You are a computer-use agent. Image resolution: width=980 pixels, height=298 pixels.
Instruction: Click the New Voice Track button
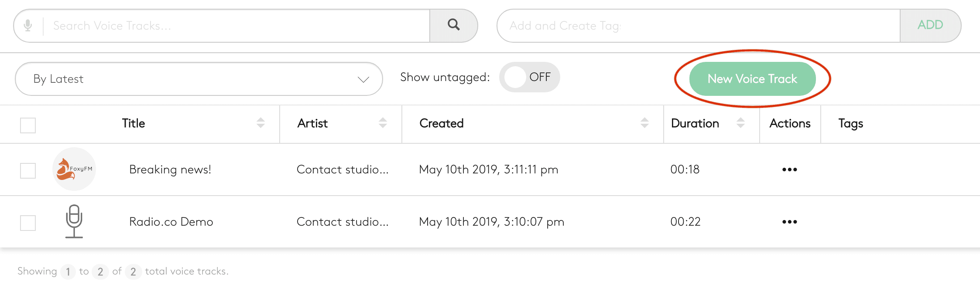pos(752,79)
